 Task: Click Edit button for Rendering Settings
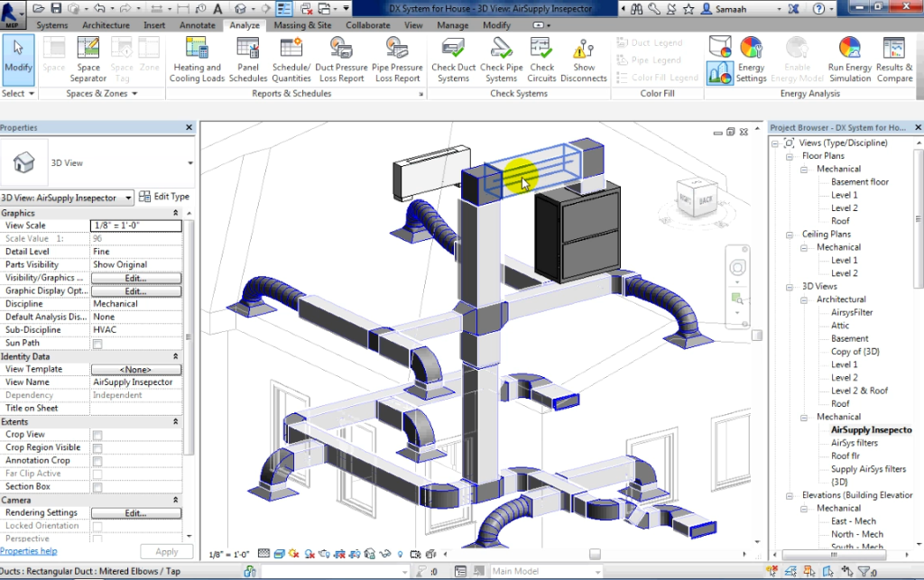(136, 513)
